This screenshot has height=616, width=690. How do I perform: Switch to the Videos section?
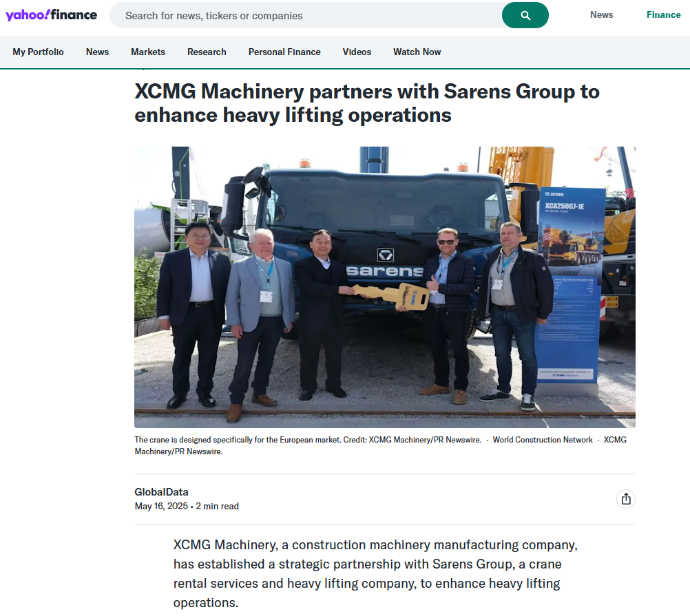pyautogui.click(x=357, y=52)
